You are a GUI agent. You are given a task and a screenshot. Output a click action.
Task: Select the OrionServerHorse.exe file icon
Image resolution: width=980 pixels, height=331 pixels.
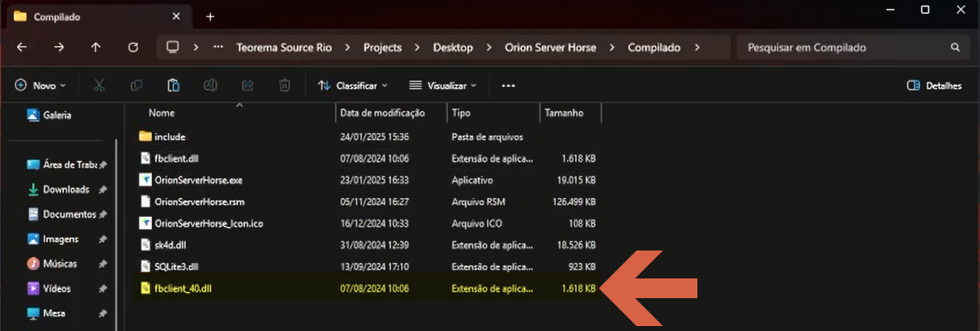145,180
